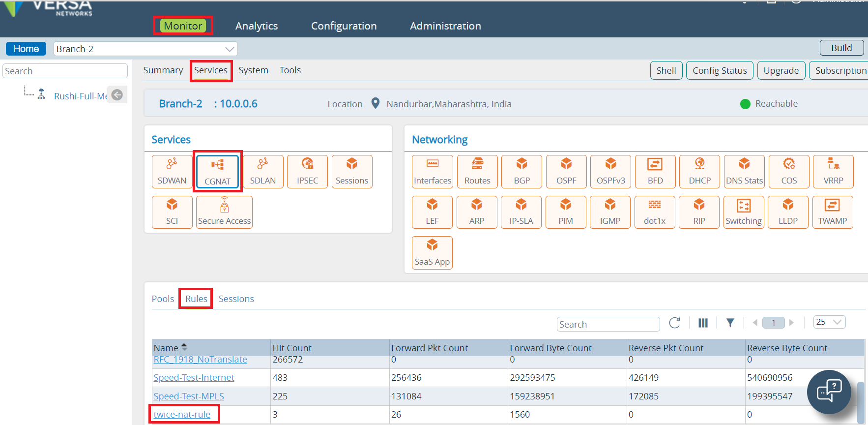
Task: Refresh the CGNAT rules table
Action: (x=675, y=323)
